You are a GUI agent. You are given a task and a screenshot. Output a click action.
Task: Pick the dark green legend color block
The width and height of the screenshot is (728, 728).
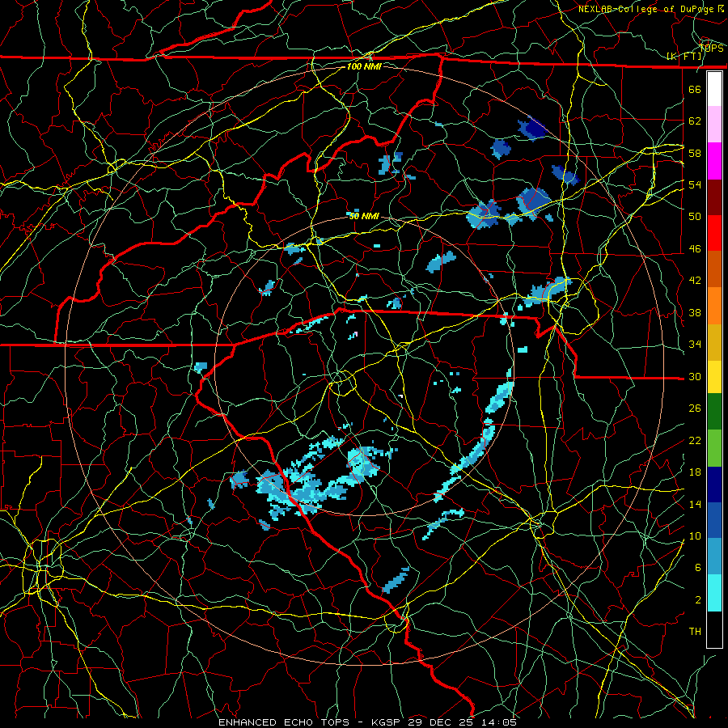tap(714, 412)
